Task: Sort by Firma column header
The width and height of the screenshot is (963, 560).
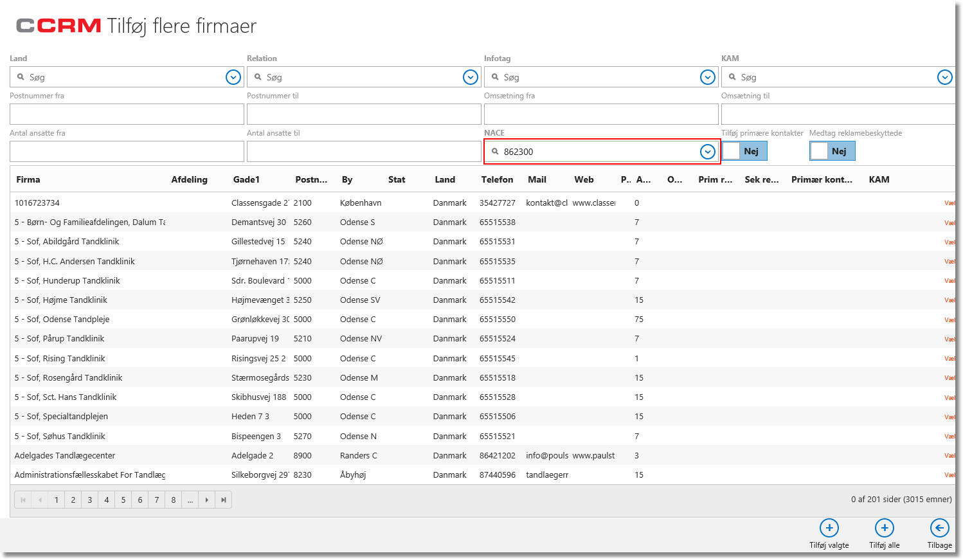Action: tap(28, 179)
